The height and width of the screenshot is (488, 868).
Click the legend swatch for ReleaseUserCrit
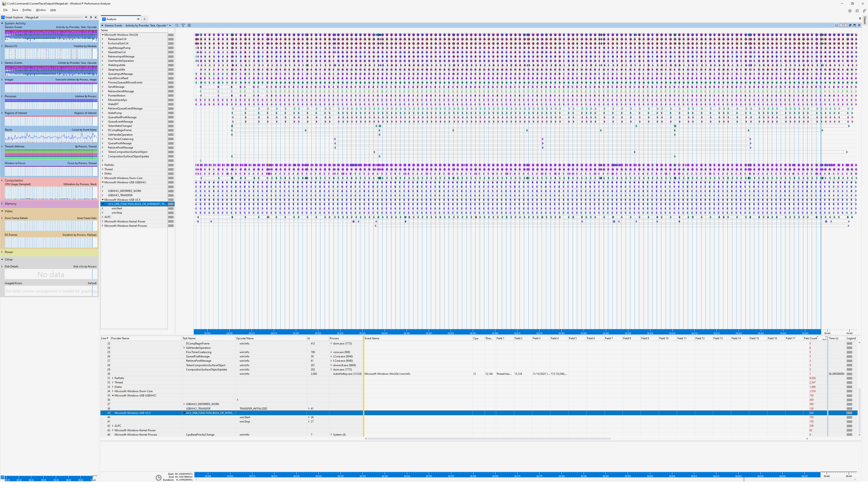(171, 39)
